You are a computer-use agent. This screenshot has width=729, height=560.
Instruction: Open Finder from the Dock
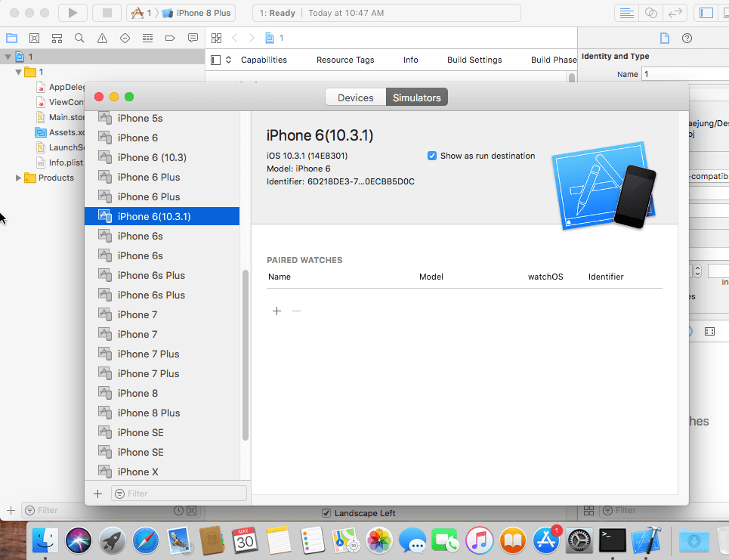click(x=45, y=540)
